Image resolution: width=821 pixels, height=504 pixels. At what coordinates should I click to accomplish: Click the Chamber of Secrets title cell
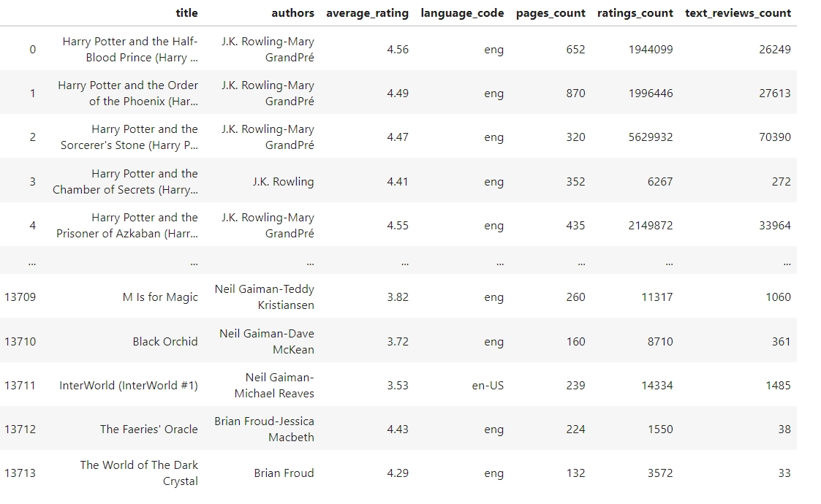point(125,182)
